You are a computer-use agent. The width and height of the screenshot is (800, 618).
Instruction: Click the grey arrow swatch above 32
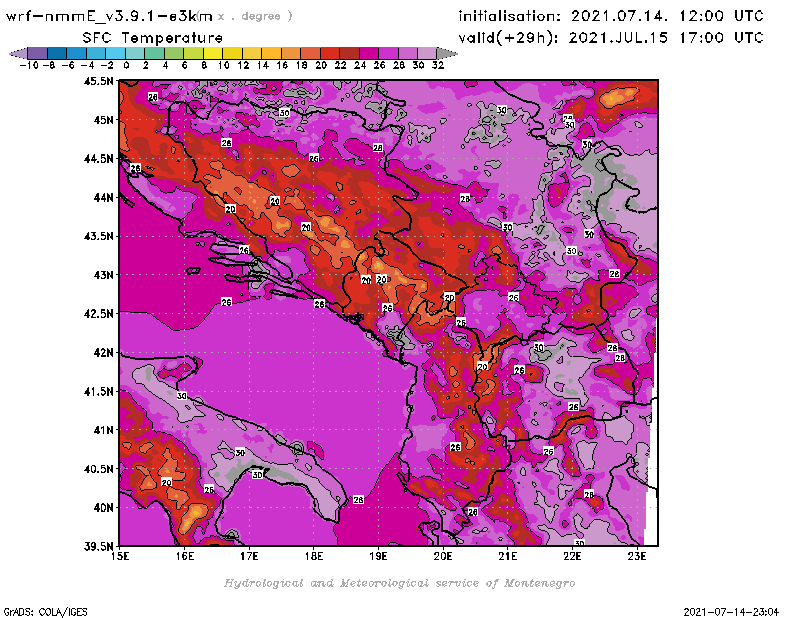(447, 53)
